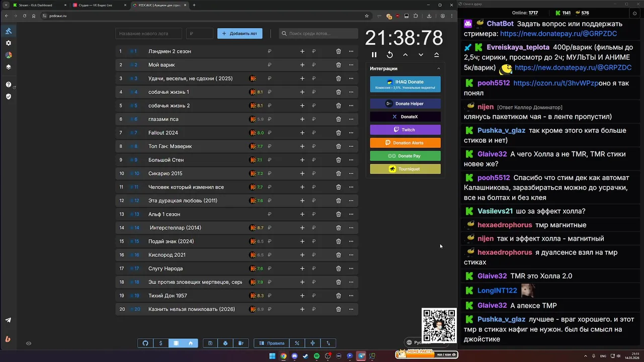Screen dimensions: 644x362
Task: Connect Donate Helper integration
Action: 405,104
